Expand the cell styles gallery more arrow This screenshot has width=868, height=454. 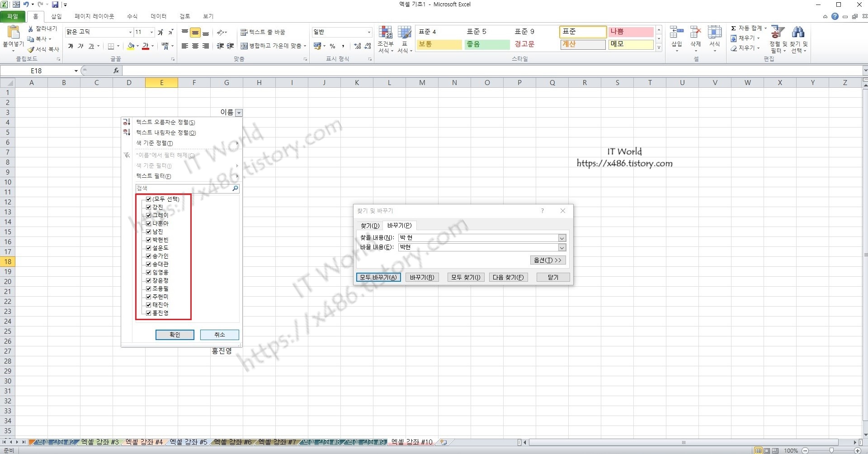[659, 47]
